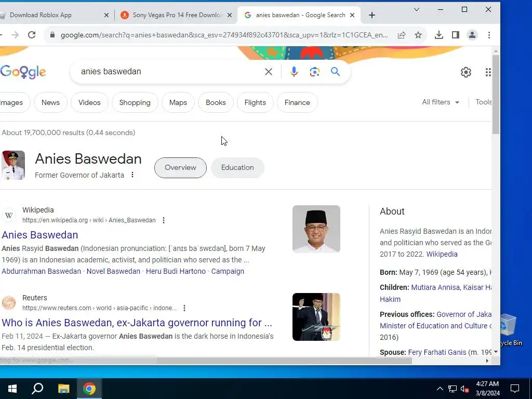This screenshot has width=532, height=399.
Task: Open Windows taskbar search
Action: [37, 389]
